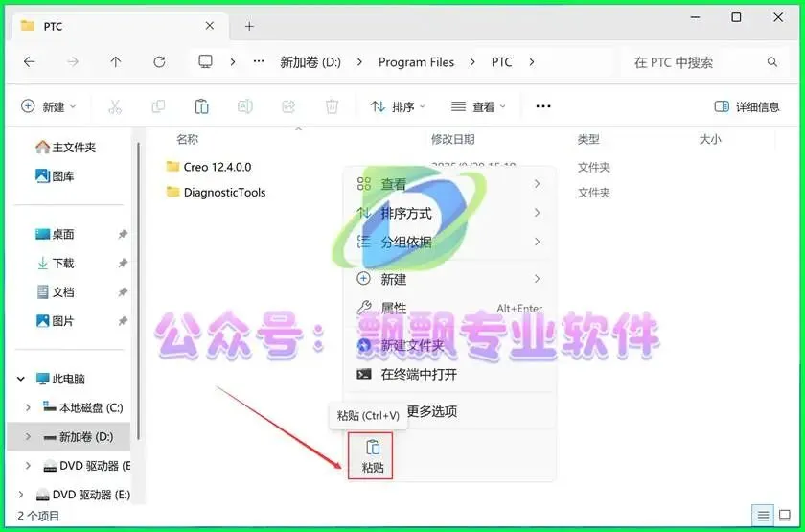
Task: Switch to large thumbnails view in status bar
Action: (x=785, y=515)
